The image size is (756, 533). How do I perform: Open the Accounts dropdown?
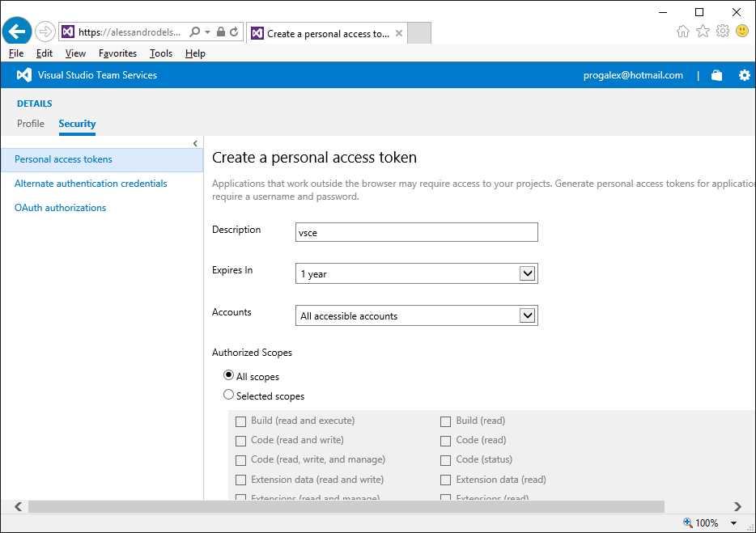(529, 315)
